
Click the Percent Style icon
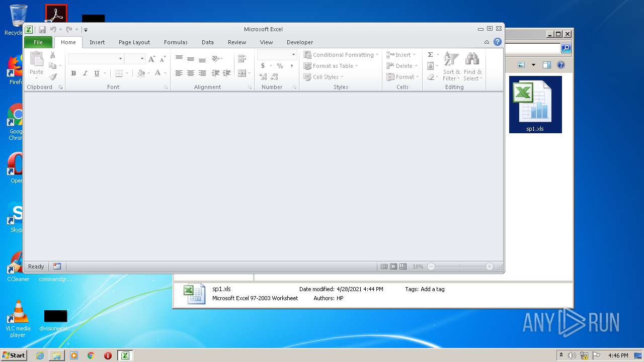[x=280, y=66]
